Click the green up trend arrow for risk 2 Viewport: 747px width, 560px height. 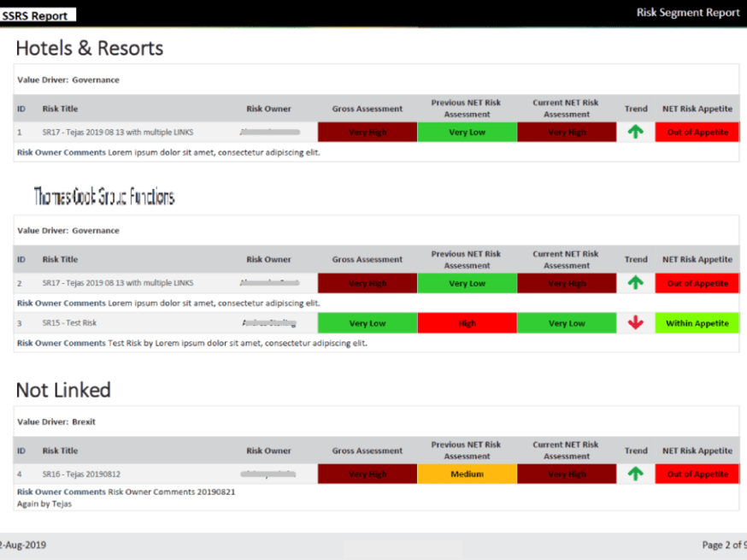635,283
